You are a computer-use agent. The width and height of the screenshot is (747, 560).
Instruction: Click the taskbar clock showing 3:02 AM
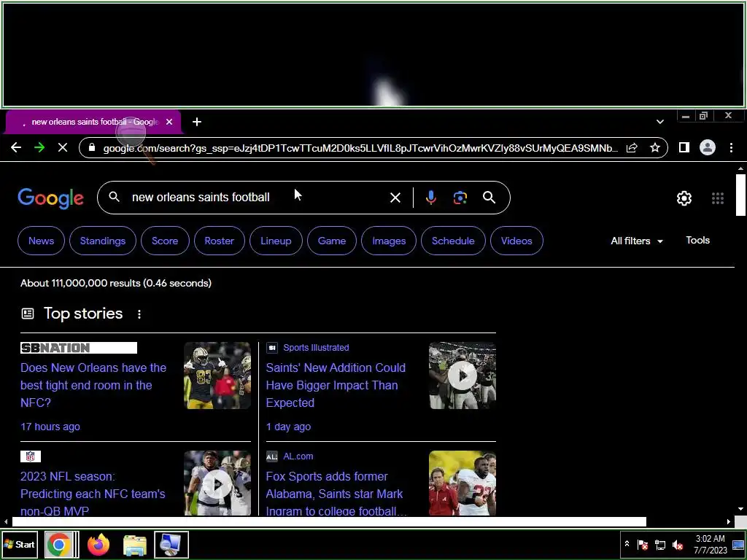click(x=711, y=544)
